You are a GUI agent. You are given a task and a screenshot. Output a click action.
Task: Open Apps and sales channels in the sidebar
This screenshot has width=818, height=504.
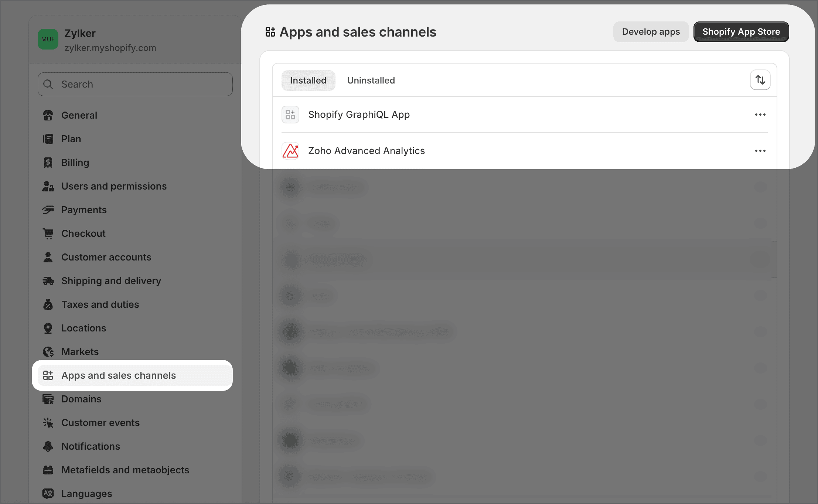118,375
